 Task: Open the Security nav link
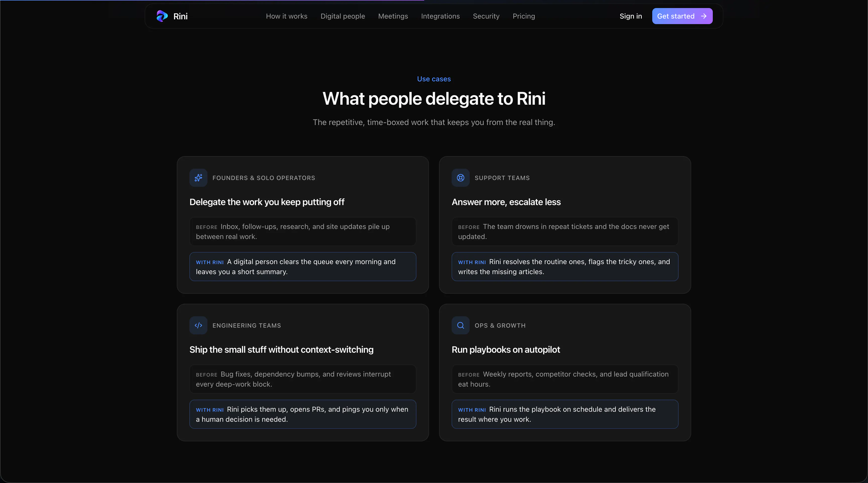486,16
